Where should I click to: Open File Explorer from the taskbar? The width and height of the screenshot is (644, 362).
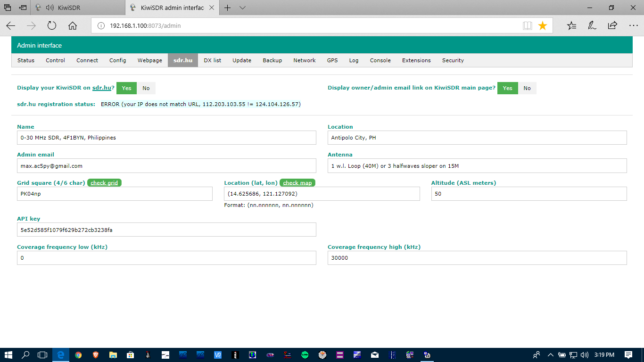[x=113, y=355]
